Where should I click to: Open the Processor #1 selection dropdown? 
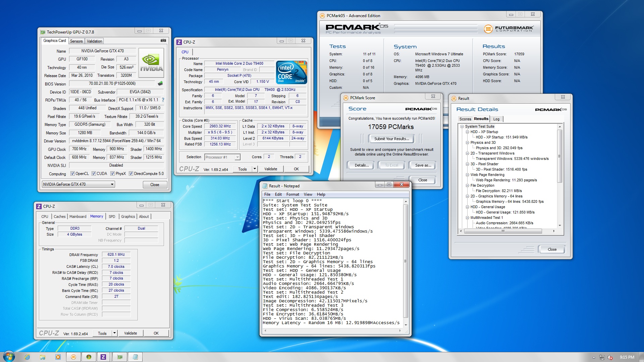tap(222, 157)
